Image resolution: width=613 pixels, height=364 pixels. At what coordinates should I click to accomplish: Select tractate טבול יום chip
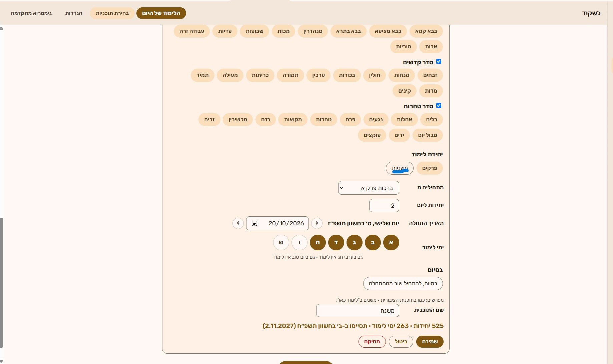click(x=428, y=135)
